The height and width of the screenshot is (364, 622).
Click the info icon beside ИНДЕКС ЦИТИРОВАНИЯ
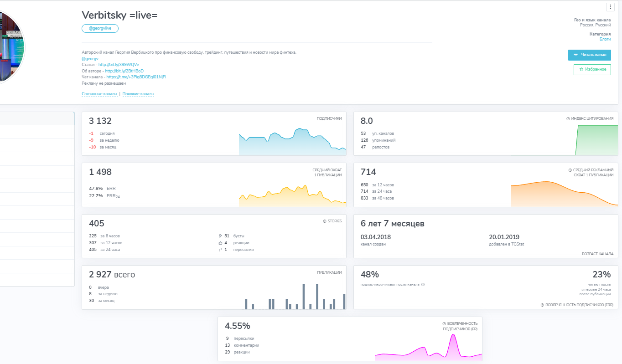point(568,118)
